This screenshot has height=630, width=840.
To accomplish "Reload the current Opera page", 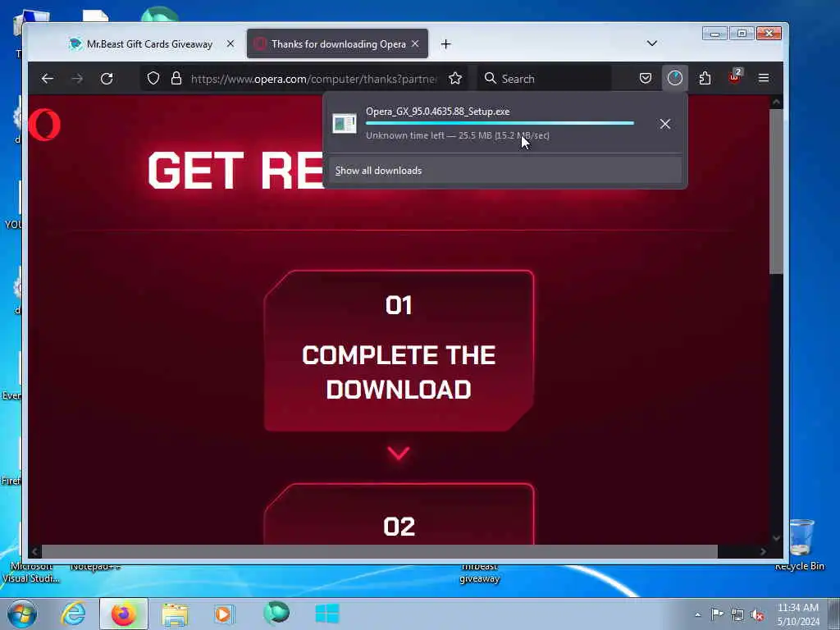I will (x=107, y=79).
